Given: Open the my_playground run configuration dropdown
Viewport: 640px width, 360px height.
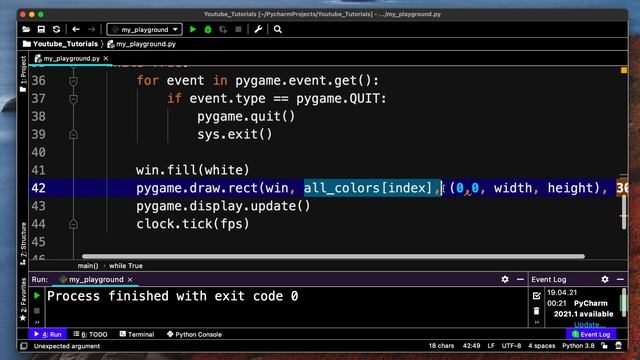Looking at the screenshot, I should point(144,29).
